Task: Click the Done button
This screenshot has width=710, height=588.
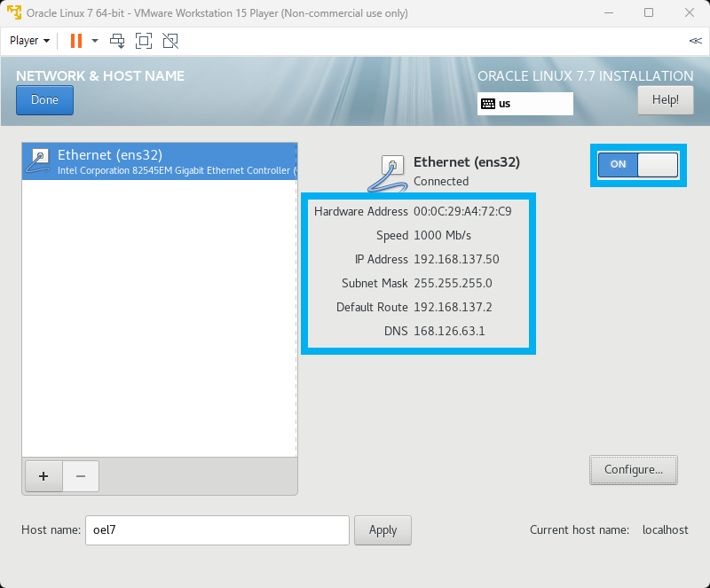Action: click(x=45, y=100)
